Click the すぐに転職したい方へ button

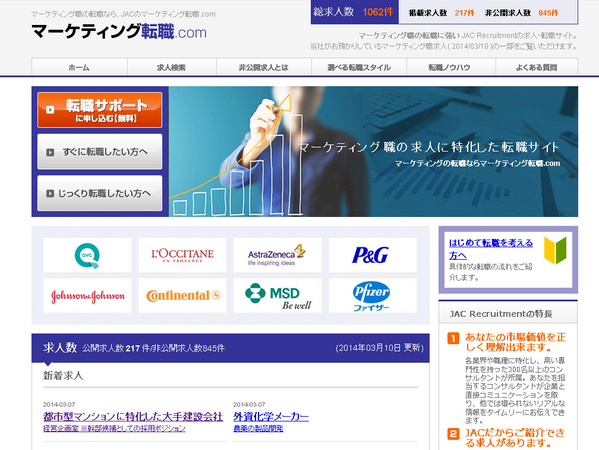click(x=100, y=152)
